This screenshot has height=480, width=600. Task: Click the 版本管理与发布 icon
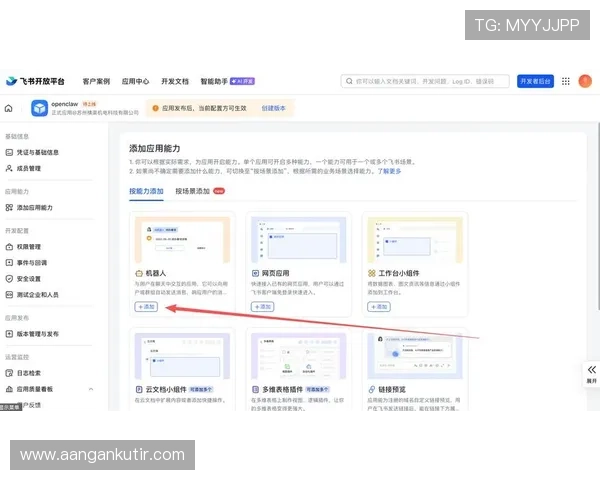pos(9,334)
